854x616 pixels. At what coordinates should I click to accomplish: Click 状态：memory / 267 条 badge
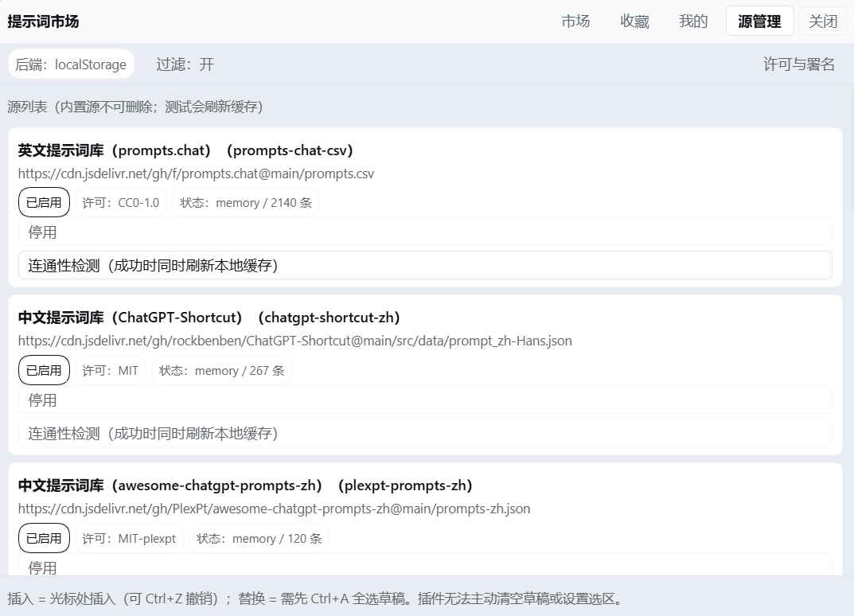click(x=222, y=370)
